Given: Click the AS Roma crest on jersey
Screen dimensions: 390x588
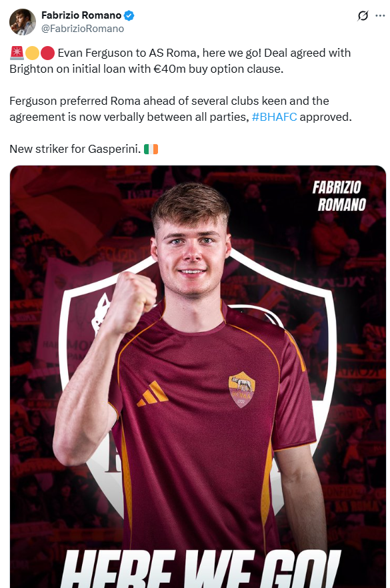Looking at the screenshot, I should point(242,390).
